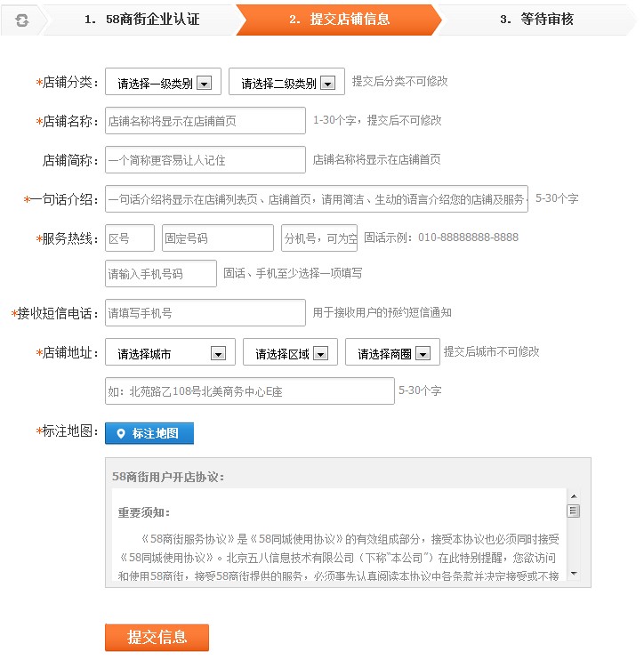Image resolution: width=644 pixels, height=660 pixels.
Task: Select step 1 58商街企业认证 tab
Action: (x=141, y=20)
